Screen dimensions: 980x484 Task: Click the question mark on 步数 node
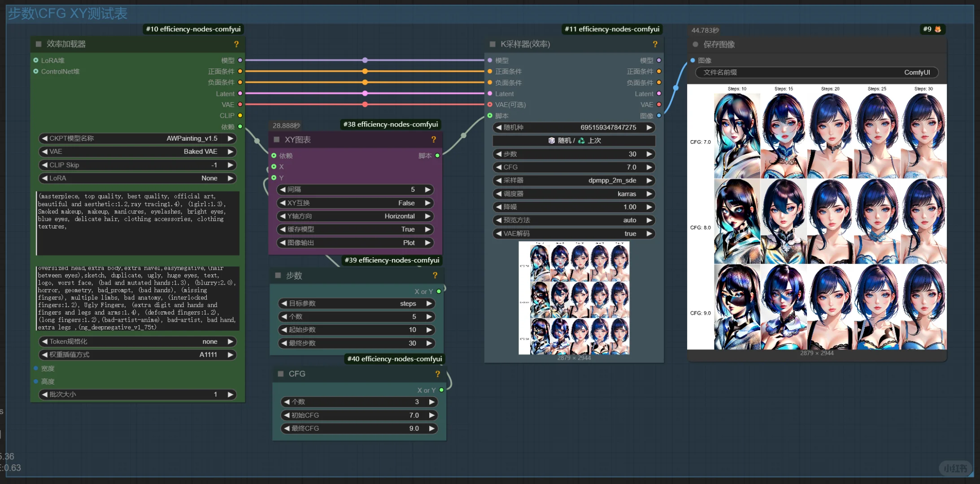click(435, 276)
